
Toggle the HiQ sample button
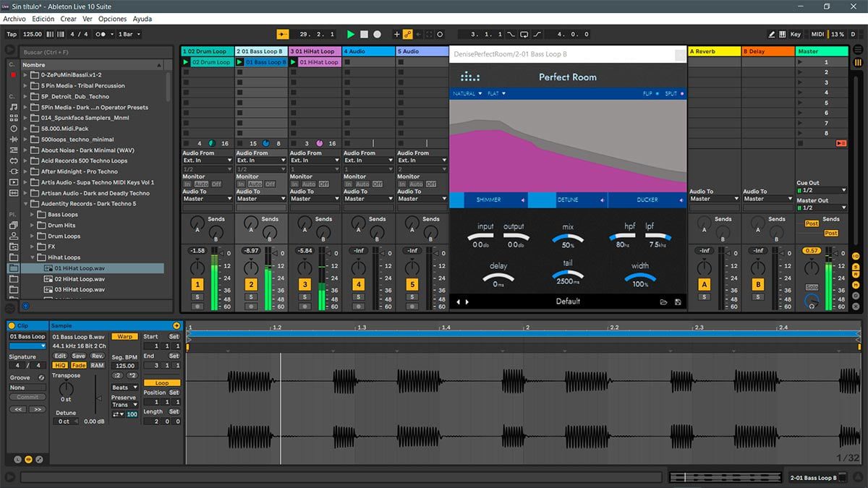click(x=60, y=365)
